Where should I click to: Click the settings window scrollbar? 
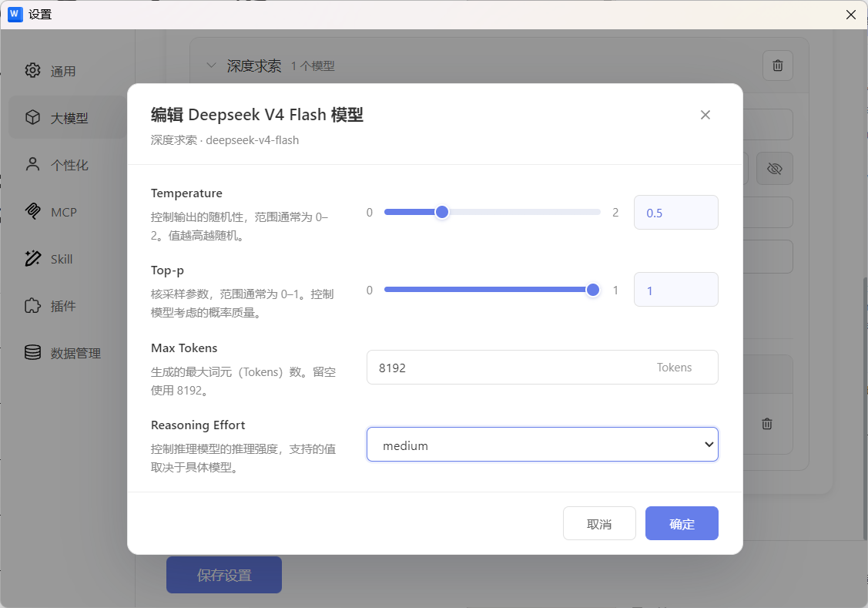pyautogui.click(x=865, y=407)
